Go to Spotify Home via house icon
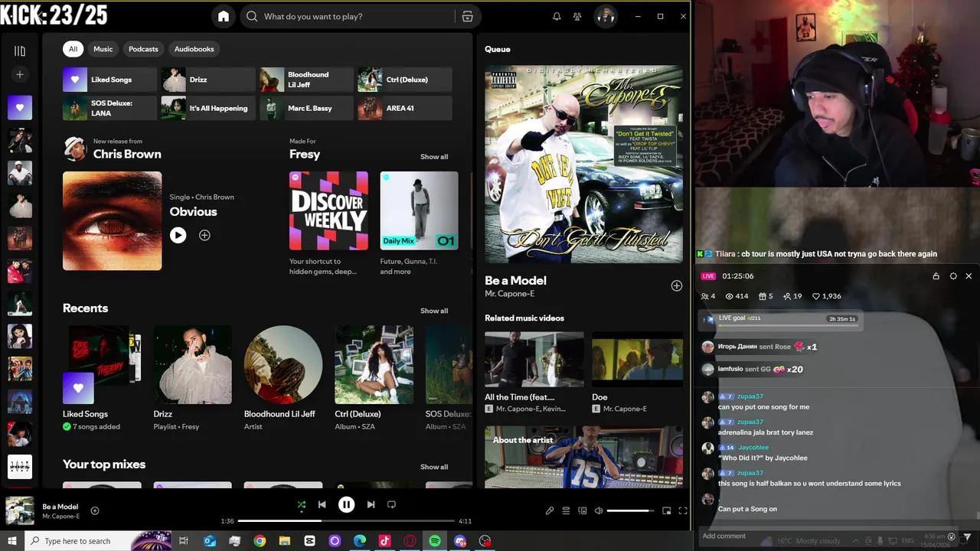 pyautogui.click(x=224, y=16)
